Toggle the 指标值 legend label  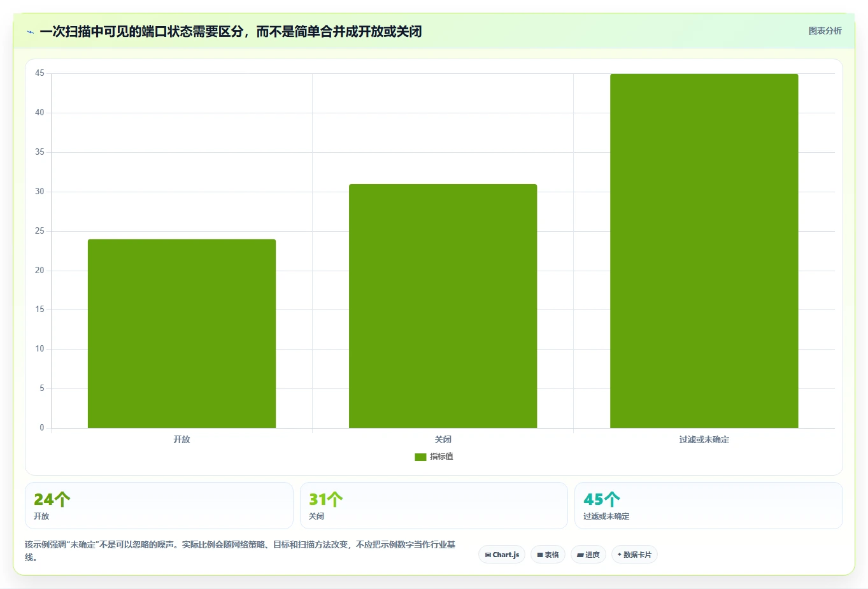click(441, 457)
